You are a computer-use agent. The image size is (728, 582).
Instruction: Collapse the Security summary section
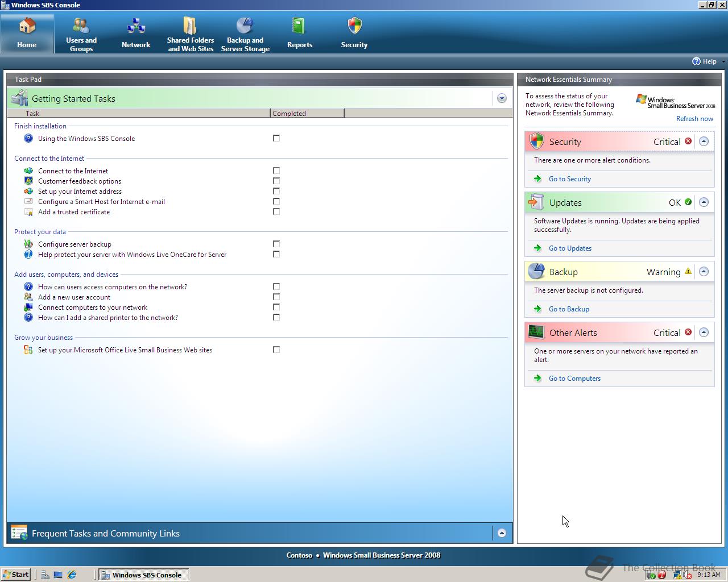coord(704,141)
